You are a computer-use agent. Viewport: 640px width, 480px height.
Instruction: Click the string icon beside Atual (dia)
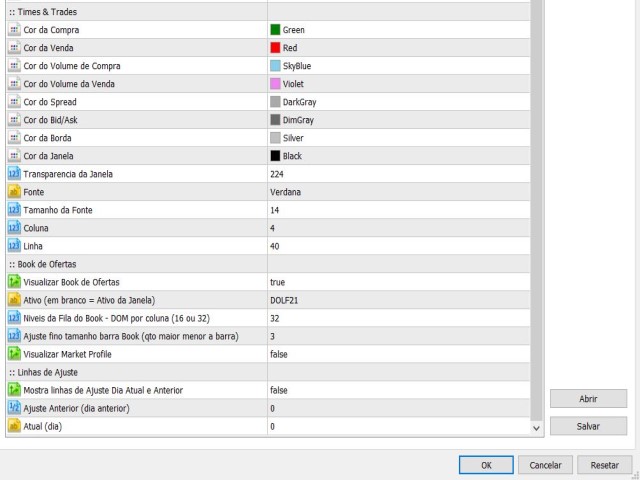pyautogui.click(x=14, y=426)
